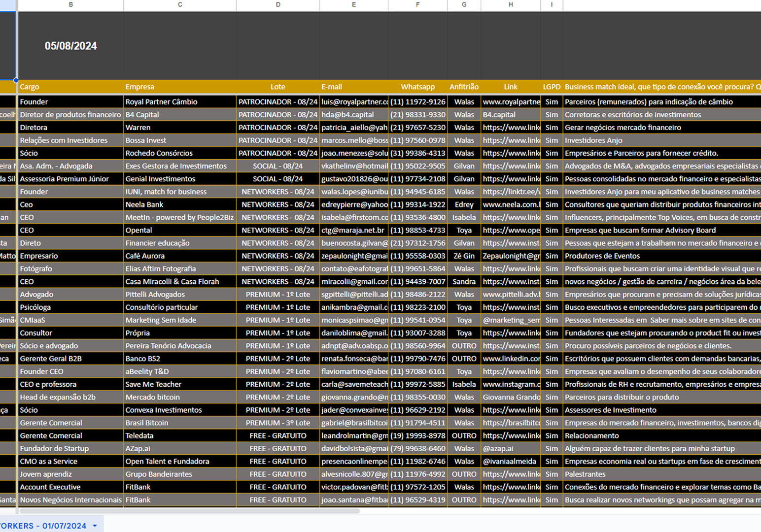Select the Head de expansão b2b cell

(x=70, y=397)
